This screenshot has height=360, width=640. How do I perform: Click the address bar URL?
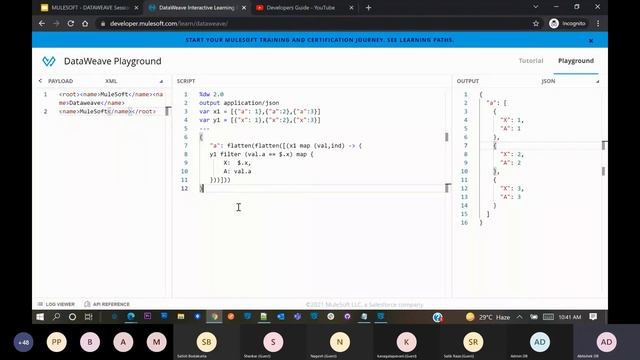169,24
